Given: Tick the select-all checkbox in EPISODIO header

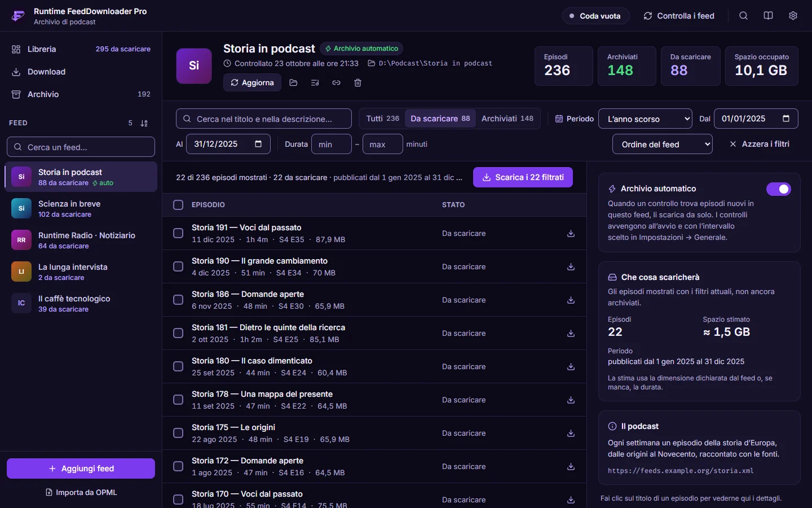Looking at the screenshot, I should (x=178, y=205).
